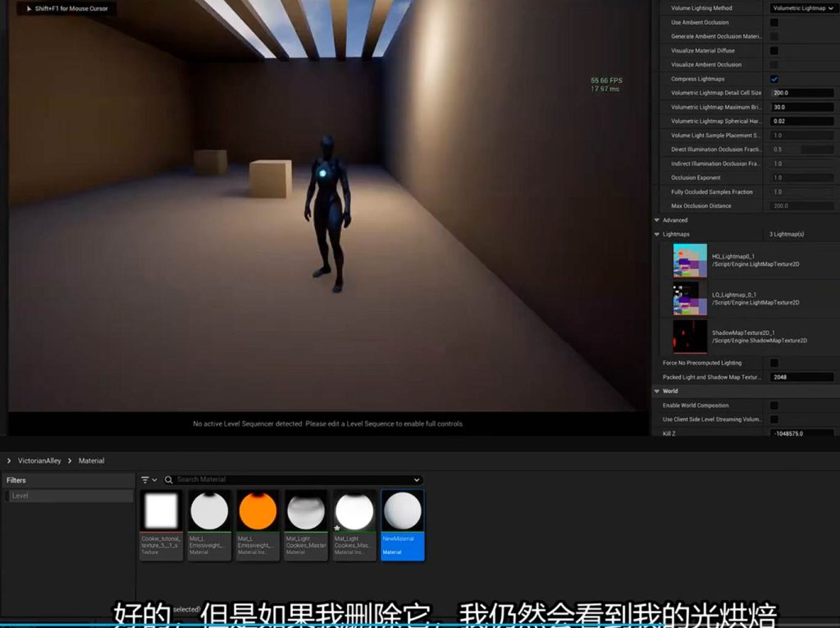The height and width of the screenshot is (628, 840).
Task: Navigate to VictorianAlley folder in breadcrumb
Action: pos(39,461)
